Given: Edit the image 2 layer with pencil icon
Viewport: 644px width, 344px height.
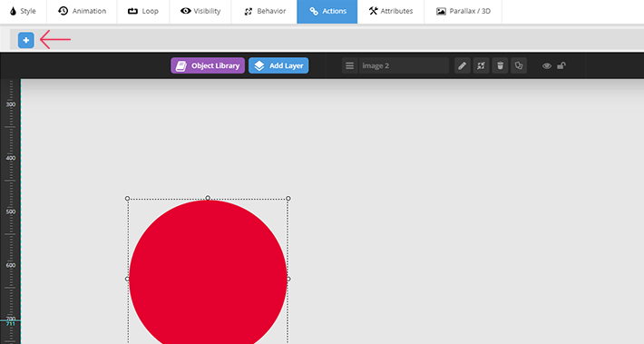Looking at the screenshot, I should pos(462,65).
